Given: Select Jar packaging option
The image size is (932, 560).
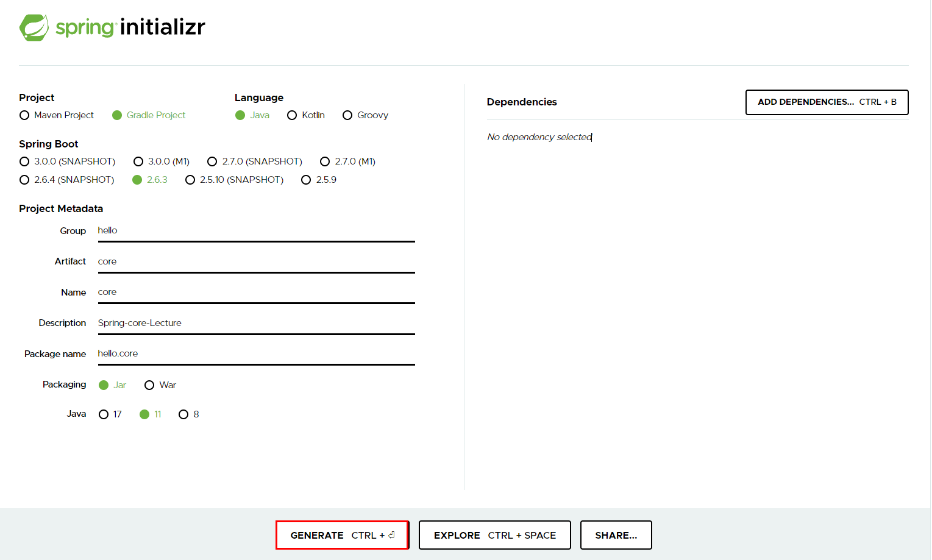Looking at the screenshot, I should click(x=112, y=385).
